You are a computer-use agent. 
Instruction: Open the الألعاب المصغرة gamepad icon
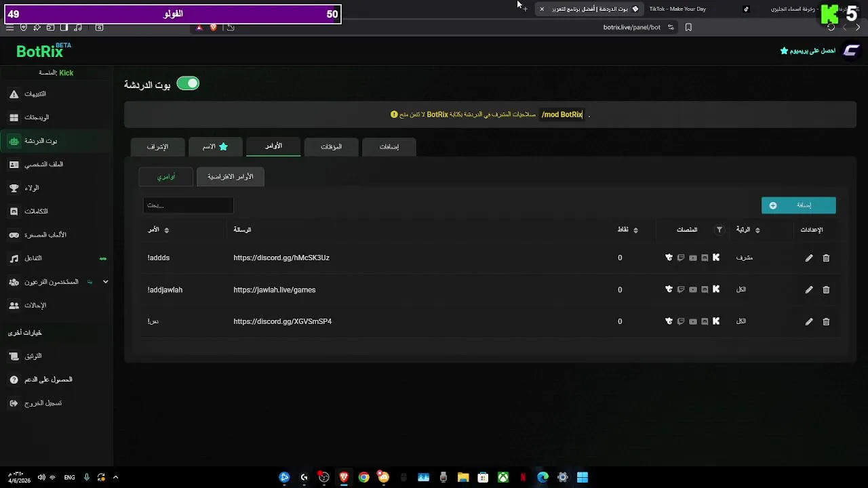pyautogui.click(x=14, y=235)
